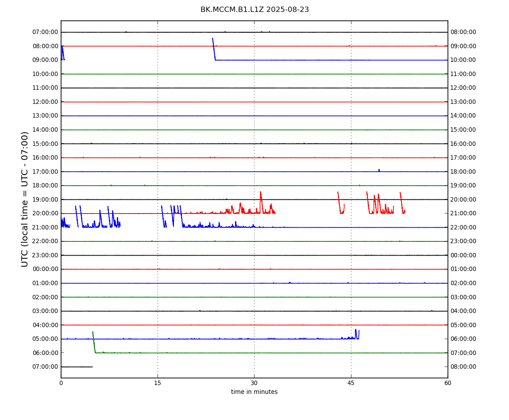Select UTC axis label 05:00:00
This screenshot has height=420, width=509.
[x=46, y=339]
